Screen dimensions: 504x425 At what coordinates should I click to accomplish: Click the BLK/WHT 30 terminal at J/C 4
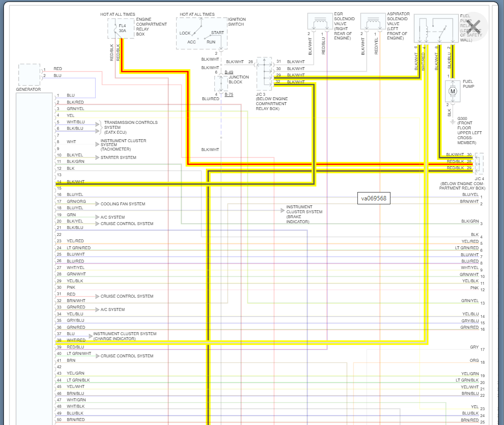(459, 155)
